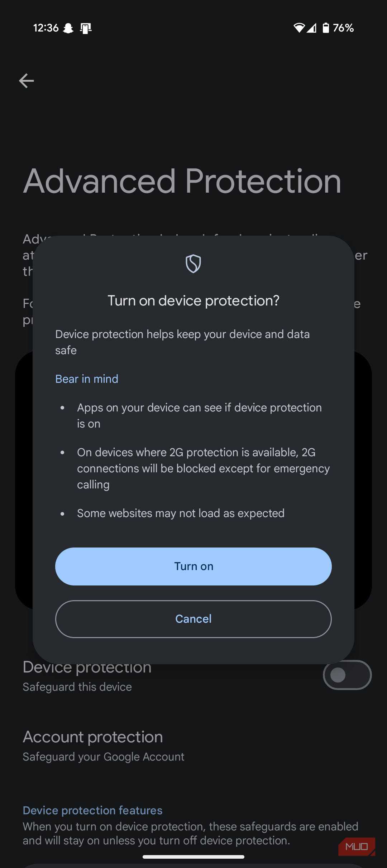Tap the back arrow icon
The width and height of the screenshot is (387, 868).
[27, 81]
